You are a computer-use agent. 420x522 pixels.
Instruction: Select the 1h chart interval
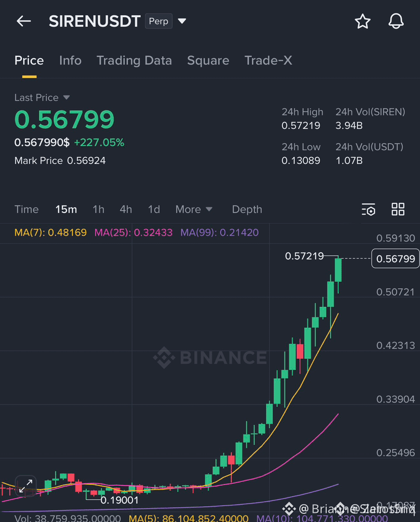tap(98, 210)
